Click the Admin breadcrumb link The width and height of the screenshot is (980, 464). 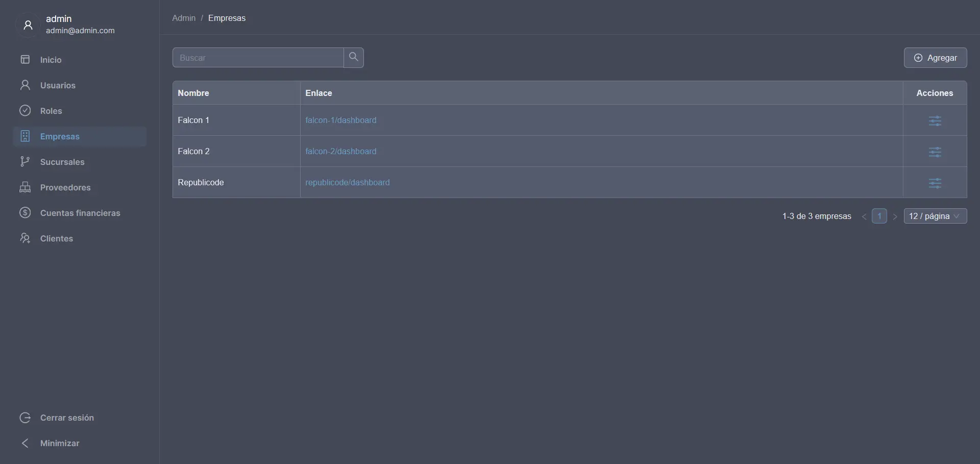[184, 18]
